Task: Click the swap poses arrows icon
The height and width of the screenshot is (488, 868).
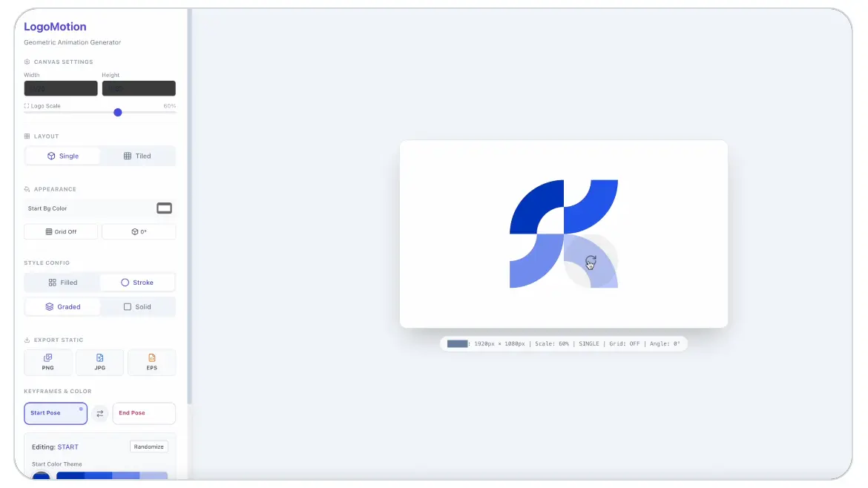Action: pos(100,413)
